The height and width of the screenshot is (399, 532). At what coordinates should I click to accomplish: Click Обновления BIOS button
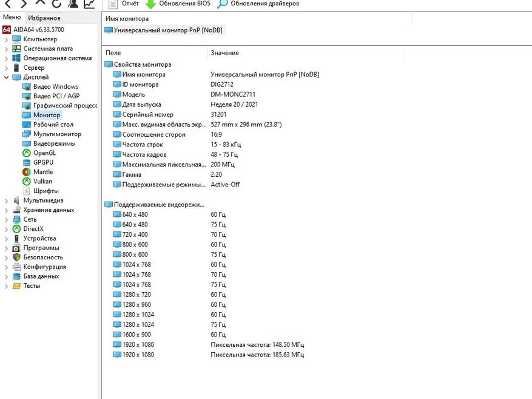click(178, 4)
